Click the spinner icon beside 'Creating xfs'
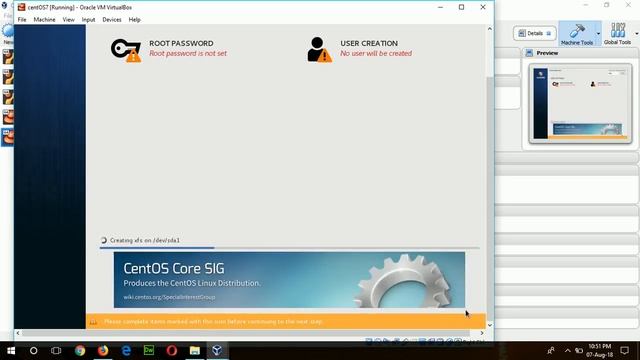 [104, 240]
